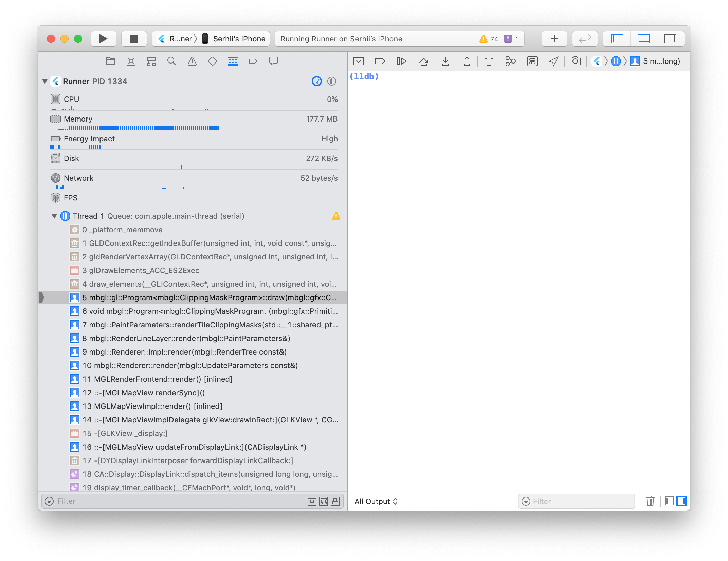Select the Debug navigator tab
This screenshot has height=561, width=728.
point(233,61)
